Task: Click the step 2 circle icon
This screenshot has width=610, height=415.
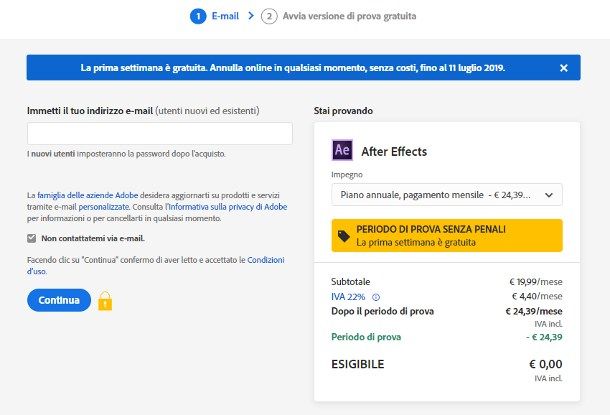Action: (269, 16)
